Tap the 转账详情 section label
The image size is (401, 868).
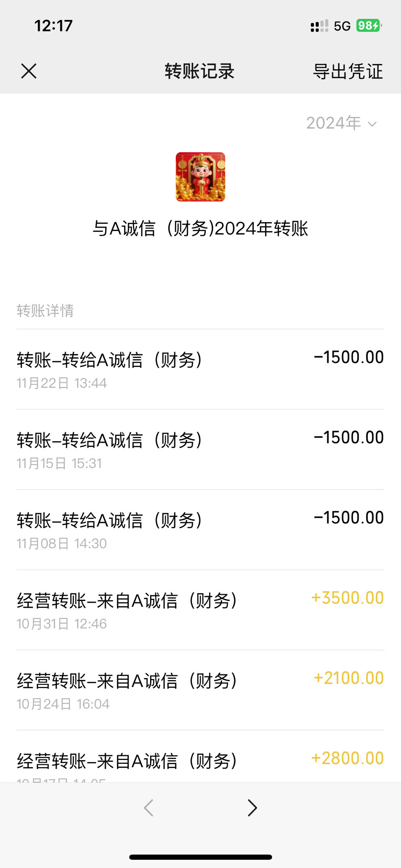[x=45, y=310]
